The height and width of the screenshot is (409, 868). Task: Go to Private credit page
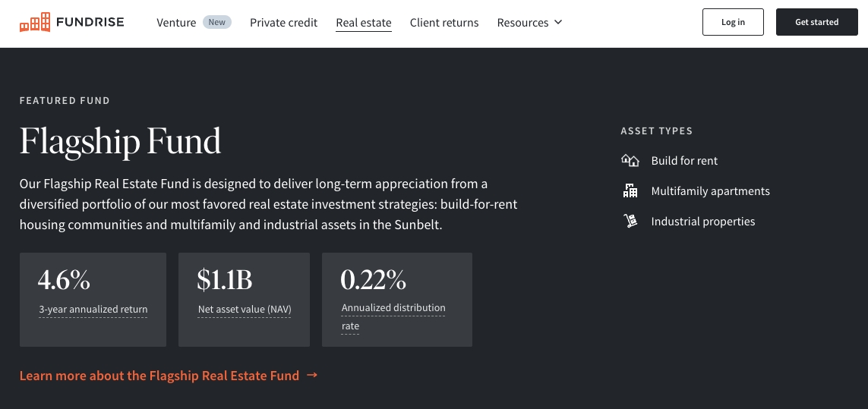click(x=283, y=23)
